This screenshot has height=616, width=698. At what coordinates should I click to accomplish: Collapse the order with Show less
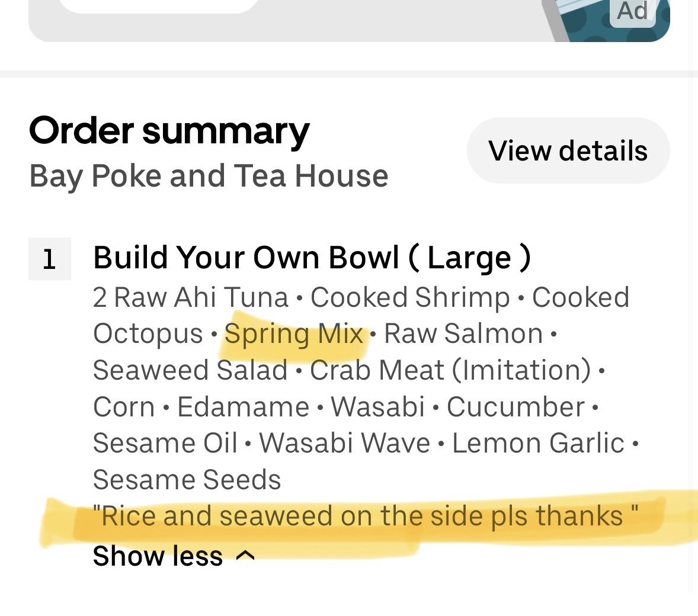tap(158, 556)
